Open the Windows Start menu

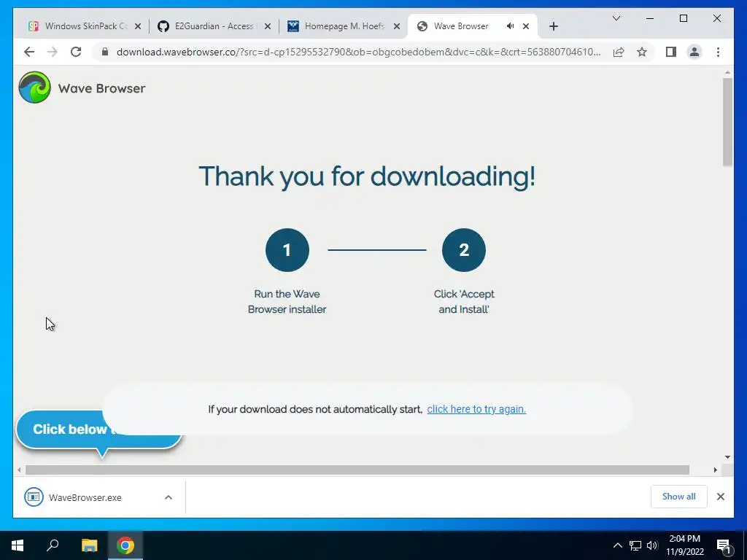18,545
